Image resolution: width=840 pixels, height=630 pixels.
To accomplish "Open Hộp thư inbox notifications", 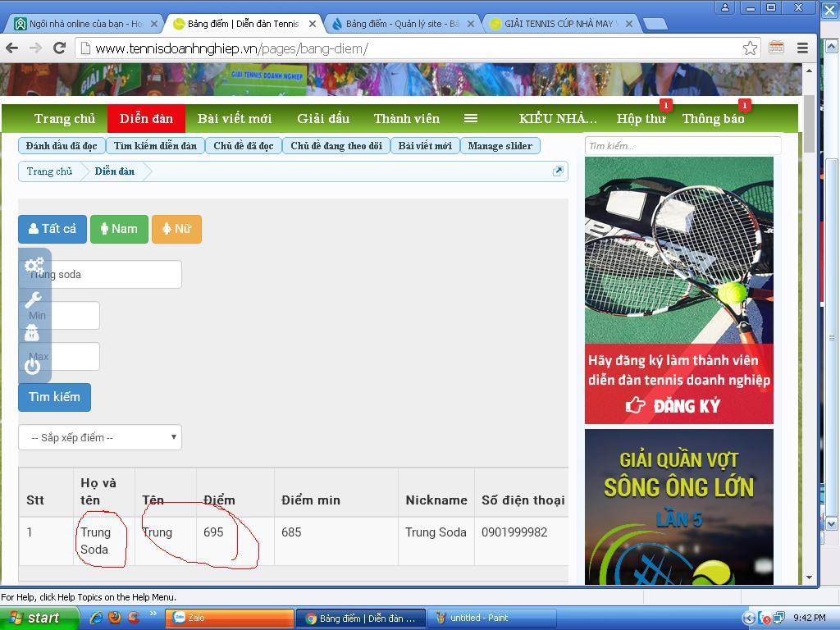I will pyautogui.click(x=641, y=118).
